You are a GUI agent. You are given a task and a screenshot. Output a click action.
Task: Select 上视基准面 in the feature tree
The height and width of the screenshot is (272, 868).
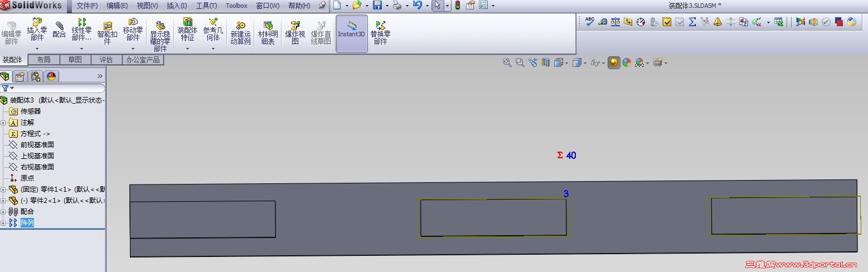point(37,156)
